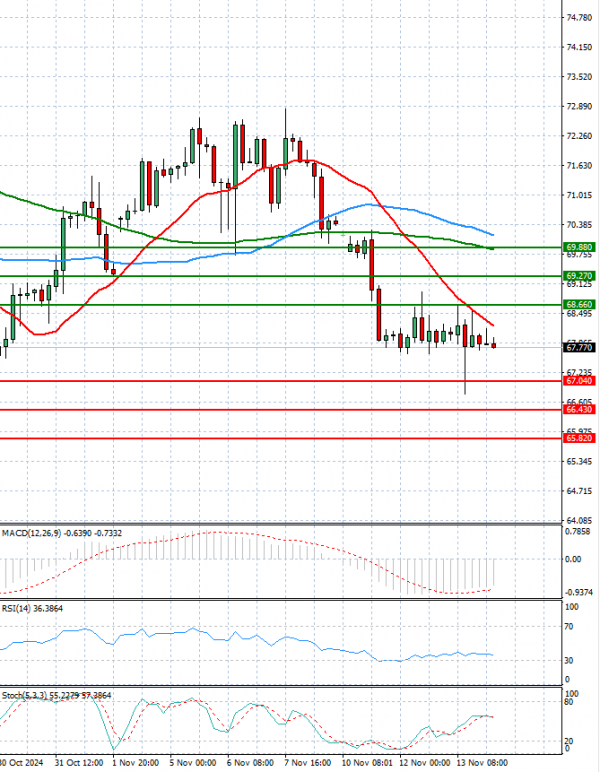Click the 74.150 price axis value
Viewport: 600px width, 772px height.
(x=579, y=47)
